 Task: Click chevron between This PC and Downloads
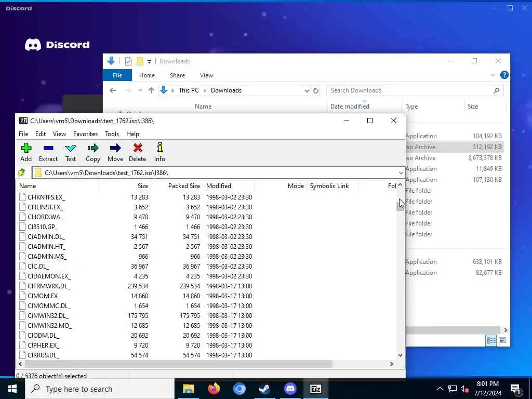(205, 90)
